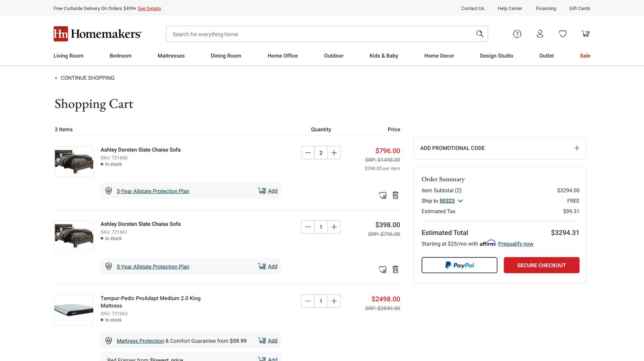Open Home Decor menu
The image size is (644, 361).
click(439, 56)
